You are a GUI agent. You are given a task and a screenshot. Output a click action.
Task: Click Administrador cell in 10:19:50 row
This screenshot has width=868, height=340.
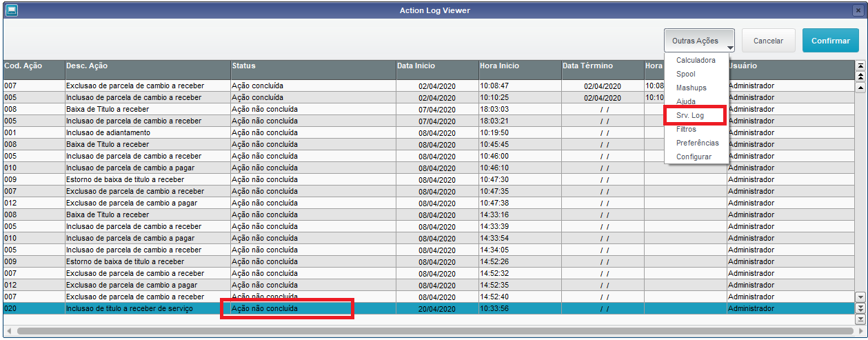click(x=791, y=132)
